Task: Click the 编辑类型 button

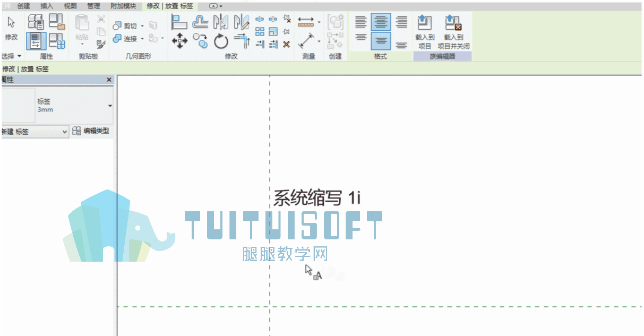Action: tap(91, 131)
